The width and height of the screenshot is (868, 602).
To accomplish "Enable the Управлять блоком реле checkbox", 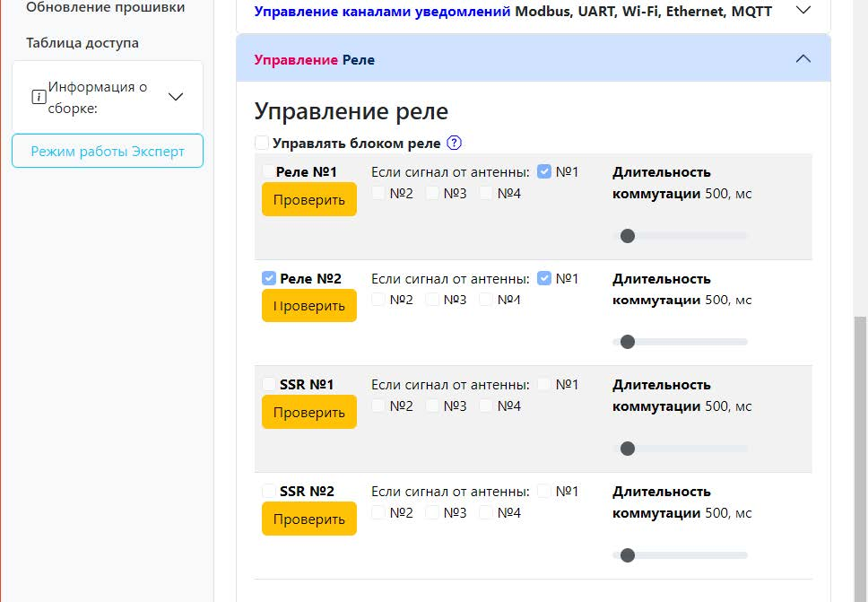I will click(262, 143).
